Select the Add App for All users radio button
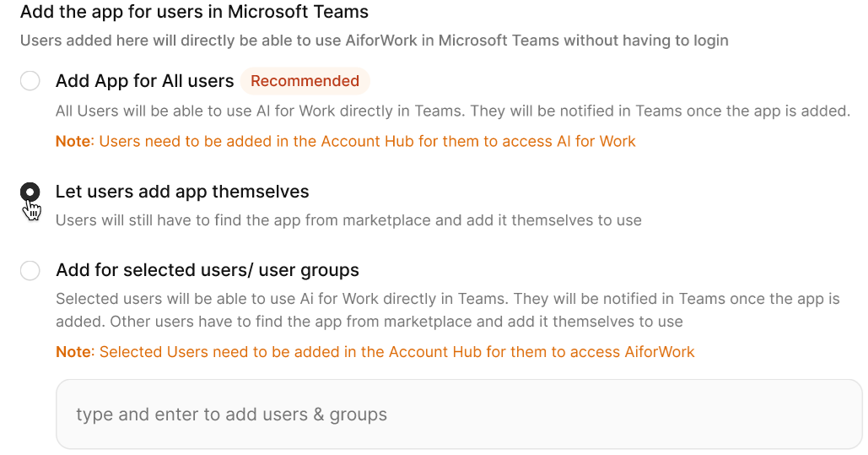 click(30, 81)
